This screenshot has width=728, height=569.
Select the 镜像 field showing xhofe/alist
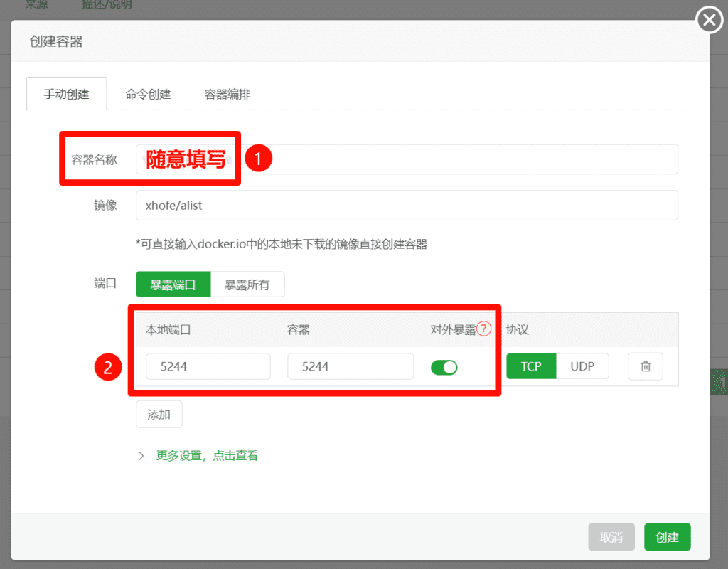[407, 205]
